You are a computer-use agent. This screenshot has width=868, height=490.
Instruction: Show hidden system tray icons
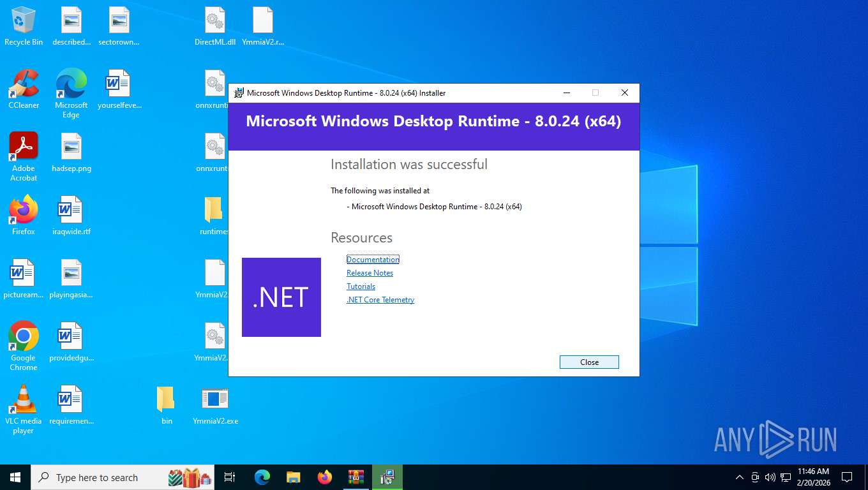(x=740, y=477)
